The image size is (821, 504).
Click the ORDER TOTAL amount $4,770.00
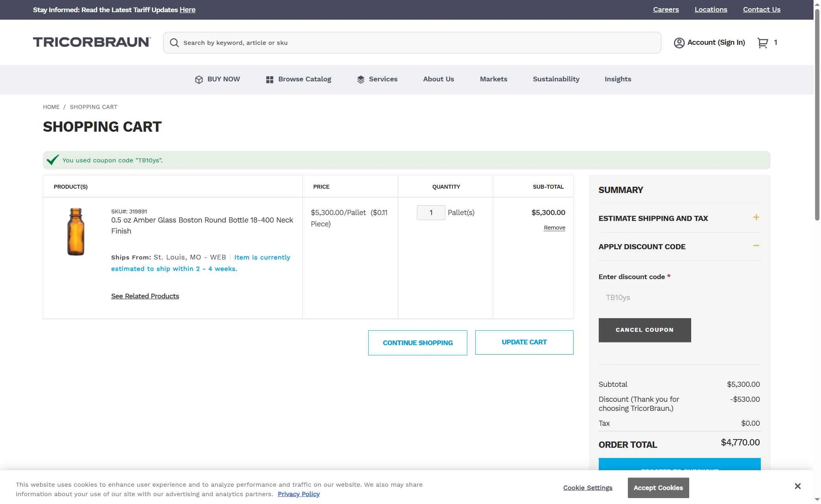point(740,443)
